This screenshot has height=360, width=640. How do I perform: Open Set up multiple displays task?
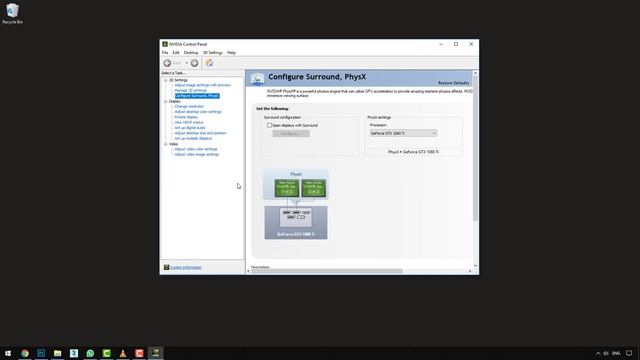[193, 138]
